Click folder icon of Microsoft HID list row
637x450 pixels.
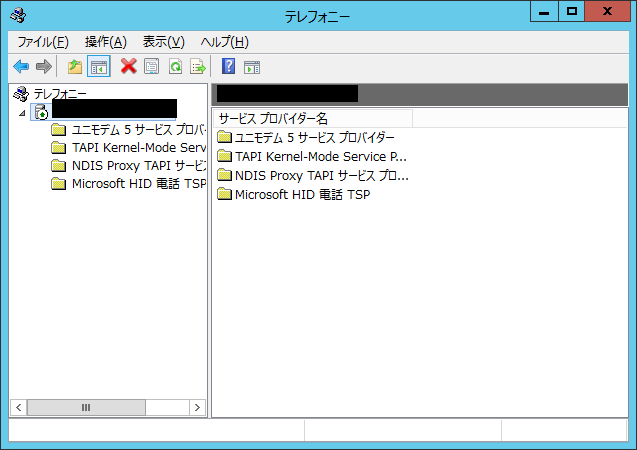pyautogui.click(x=224, y=194)
